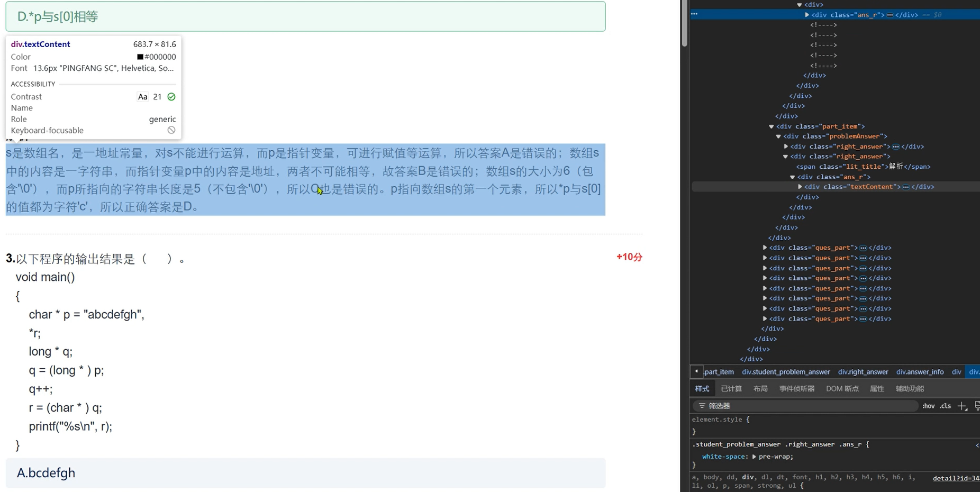Collapse the ans_r div below lit_title span
980x492 pixels.
click(x=793, y=177)
